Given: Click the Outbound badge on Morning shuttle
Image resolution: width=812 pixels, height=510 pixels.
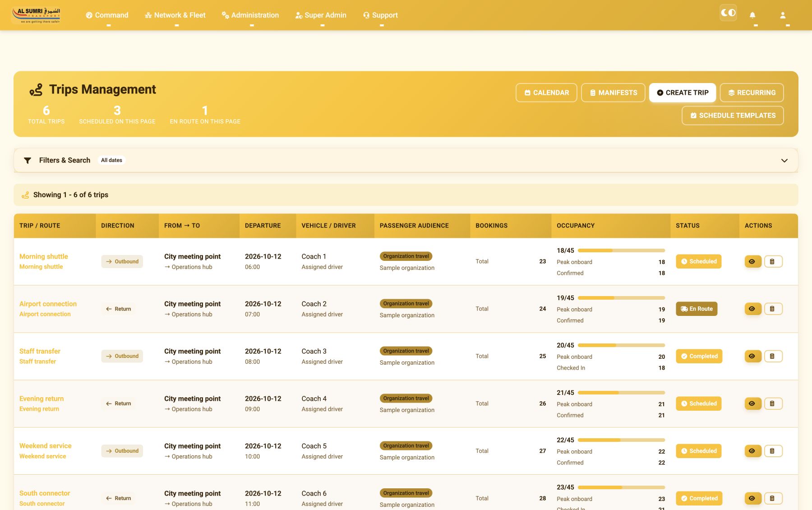Looking at the screenshot, I should [x=122, y=261].
